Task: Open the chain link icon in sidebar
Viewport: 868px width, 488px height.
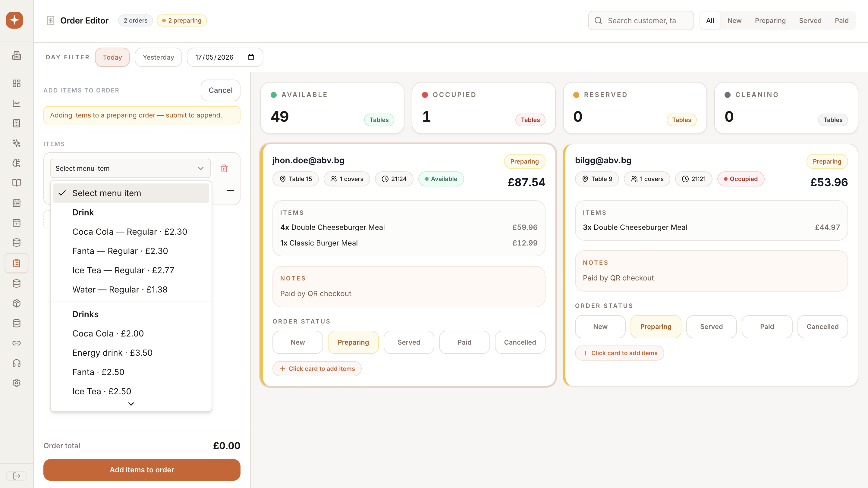Action: pyautogui.click(x=17, y=343)
